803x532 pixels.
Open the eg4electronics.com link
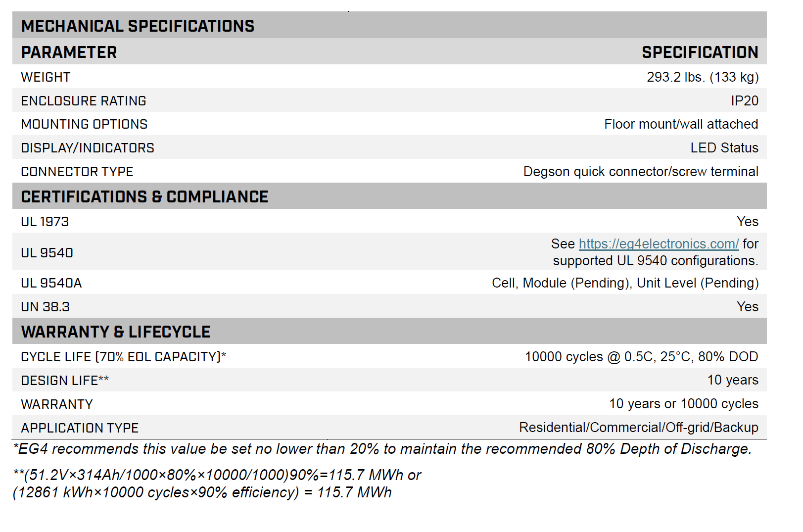pyautogui.click(x=659, y=244)
